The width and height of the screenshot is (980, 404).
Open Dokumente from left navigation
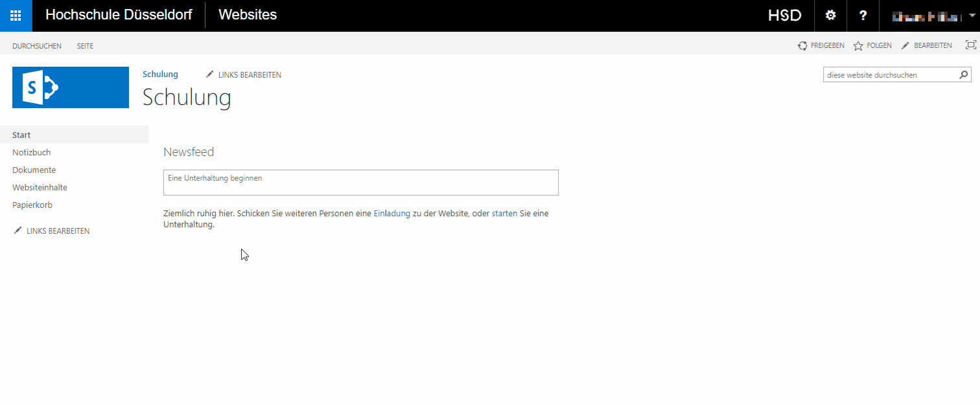(34, 170)
